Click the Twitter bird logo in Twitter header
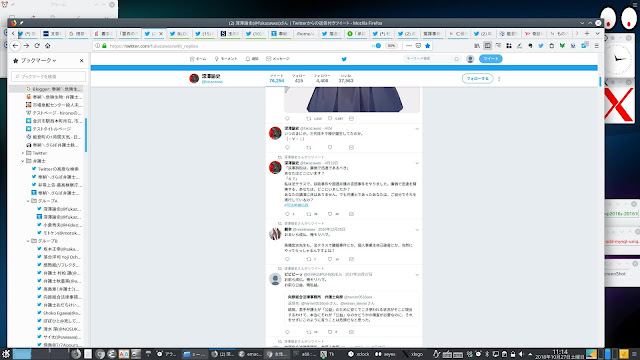Viewport: 640px width, 360px height. (x=344, y=59)
